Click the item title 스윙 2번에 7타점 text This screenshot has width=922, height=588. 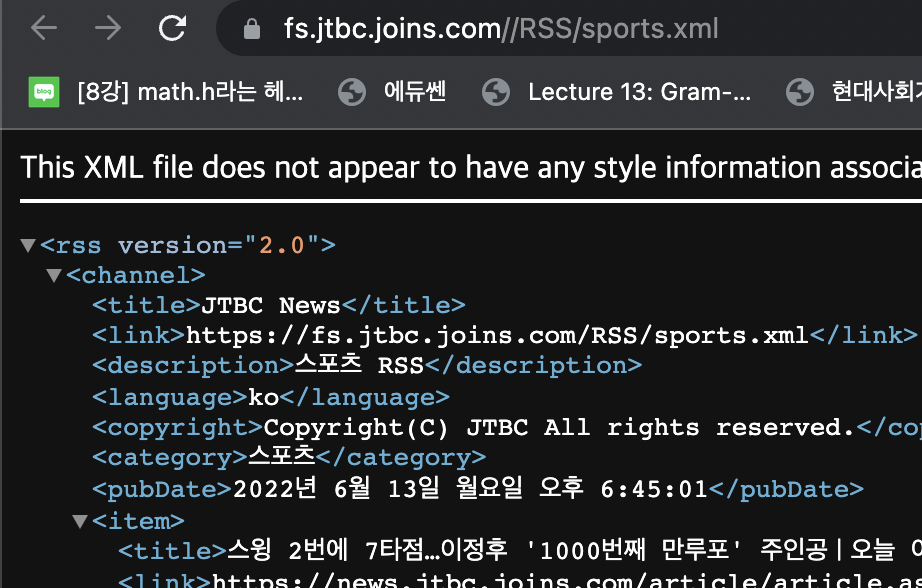tap(574, 550)
